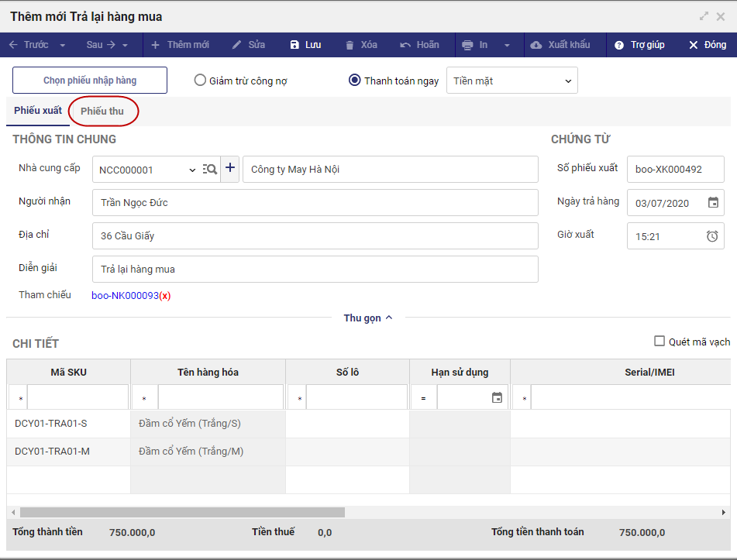Expand the Nhà cung cấp code dropdown
This screenshot has height=560, width=737.
[x=192, y=170]
